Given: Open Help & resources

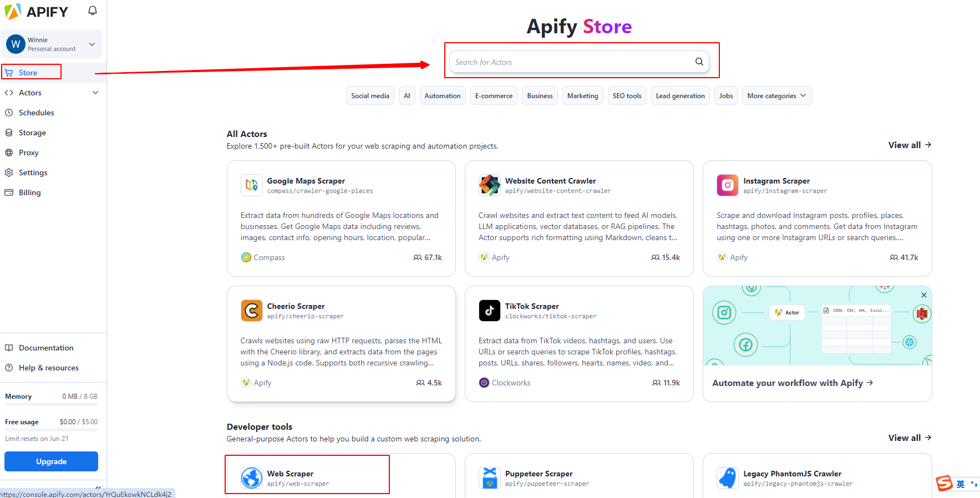Looking at the screenshot, I should click(49, 368).
